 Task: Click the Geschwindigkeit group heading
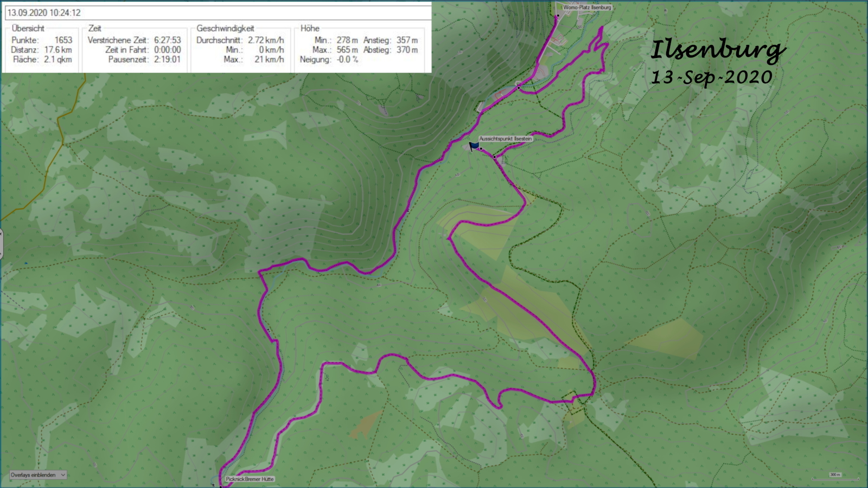pyautogui.click(x=225, y=28)
